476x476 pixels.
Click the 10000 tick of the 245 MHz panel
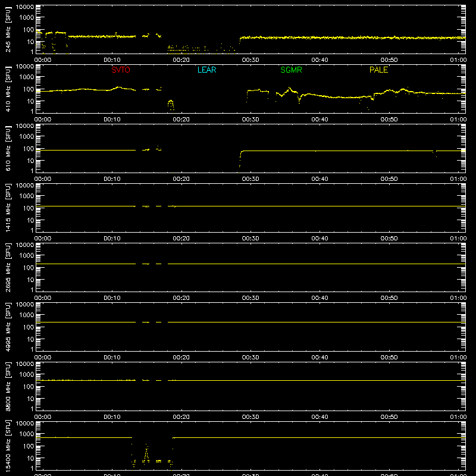25,7
